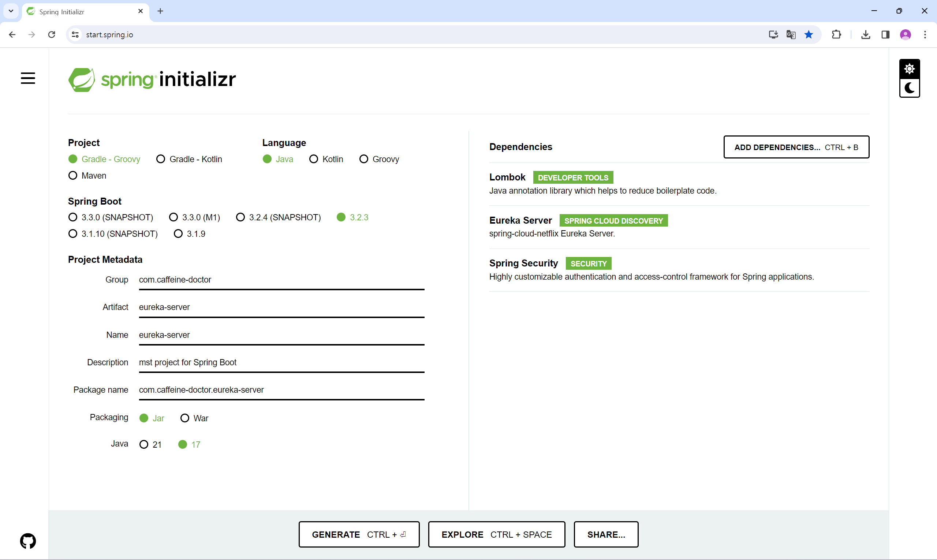Open the browser extensions puzzle icon

tap(836, 35)
